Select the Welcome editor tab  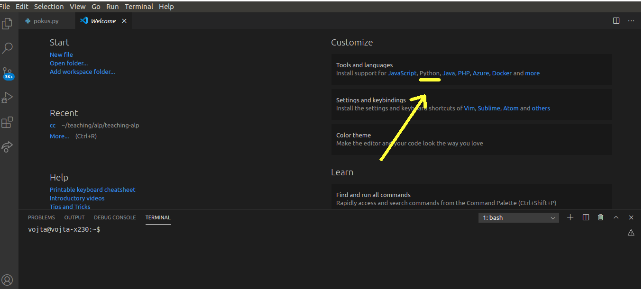103,21
